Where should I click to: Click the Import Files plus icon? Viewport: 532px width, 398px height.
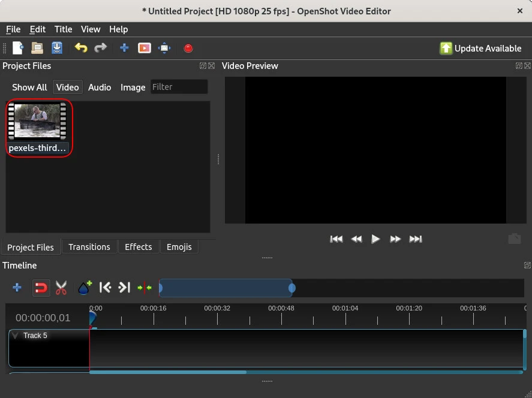pyautogui.click(x=124, y=48)
